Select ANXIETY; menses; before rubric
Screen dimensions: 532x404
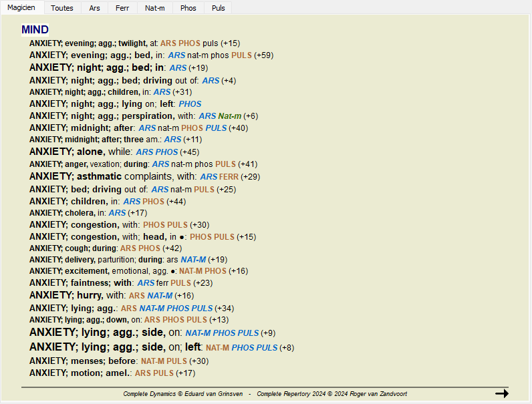[84, 361]
